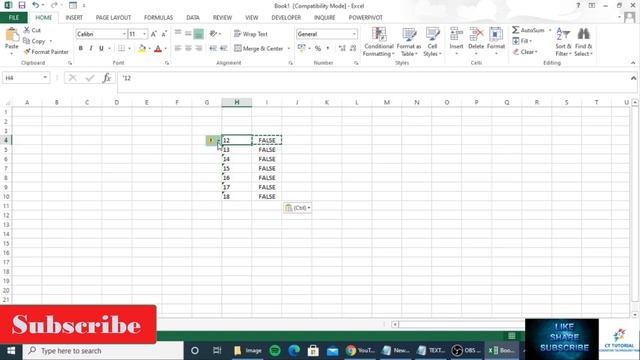Switch to the PAGE LAYOUT tab
The width and height of the screenshot is (640, 360).
coord(113,18)
